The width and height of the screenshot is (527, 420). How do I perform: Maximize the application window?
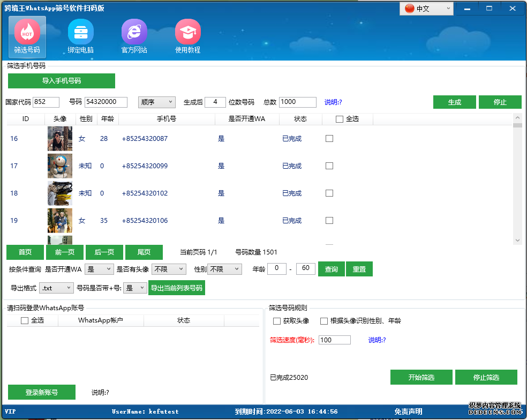[489, 9]
